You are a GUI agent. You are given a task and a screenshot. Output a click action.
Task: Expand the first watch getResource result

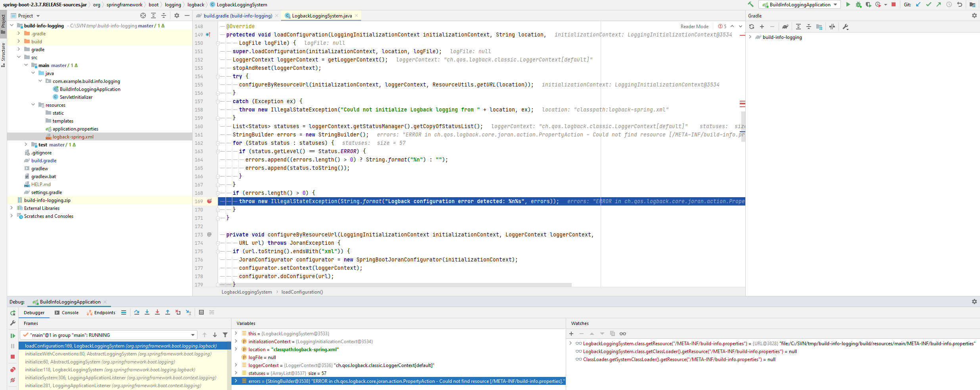pos(570,343)
